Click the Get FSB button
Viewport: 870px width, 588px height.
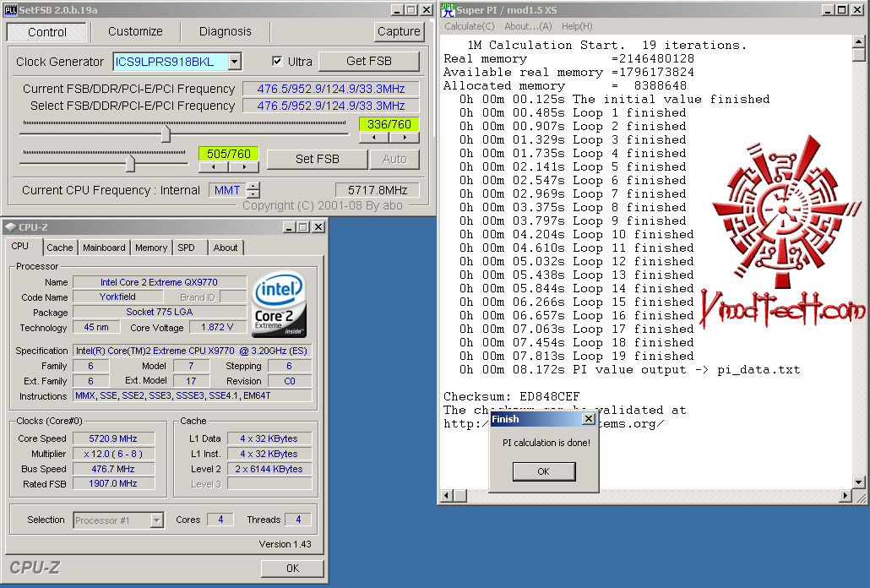(x=369, y=61)
